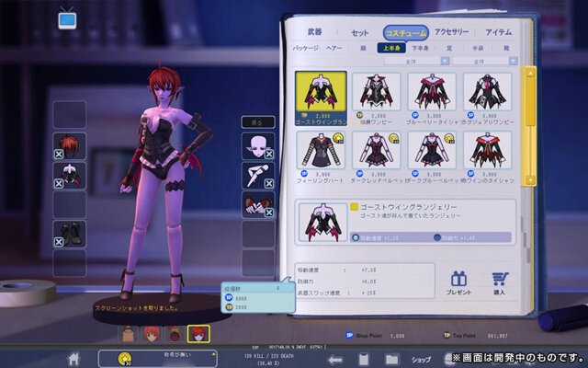
Task: Open the second 全体 filter dropdown
Action: point(485,61)
